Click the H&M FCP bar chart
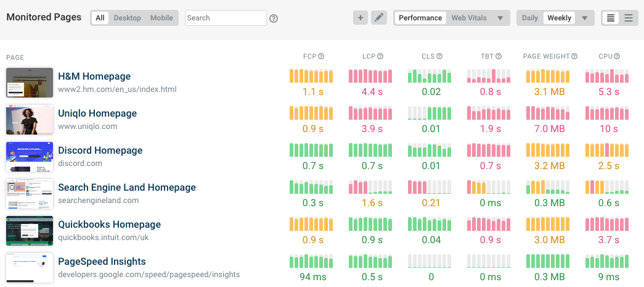644x287 pixels. click(311, 76)
